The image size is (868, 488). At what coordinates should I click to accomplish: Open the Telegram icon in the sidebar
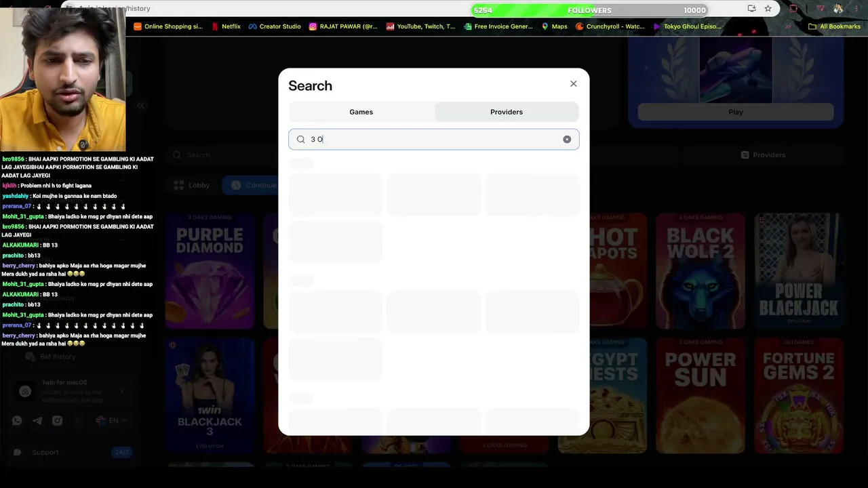[37, 420]
